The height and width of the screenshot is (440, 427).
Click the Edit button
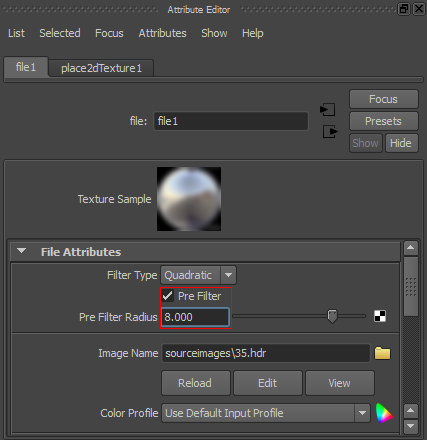[268, 383]
